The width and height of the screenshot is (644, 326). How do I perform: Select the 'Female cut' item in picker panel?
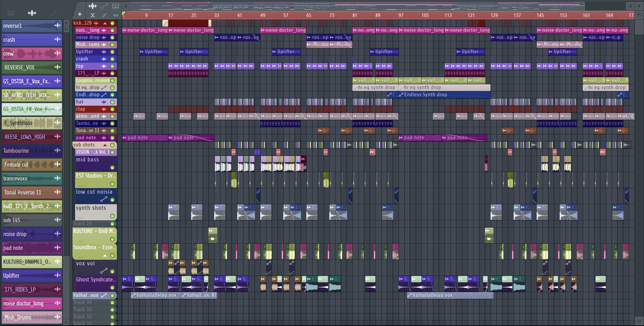32,164
